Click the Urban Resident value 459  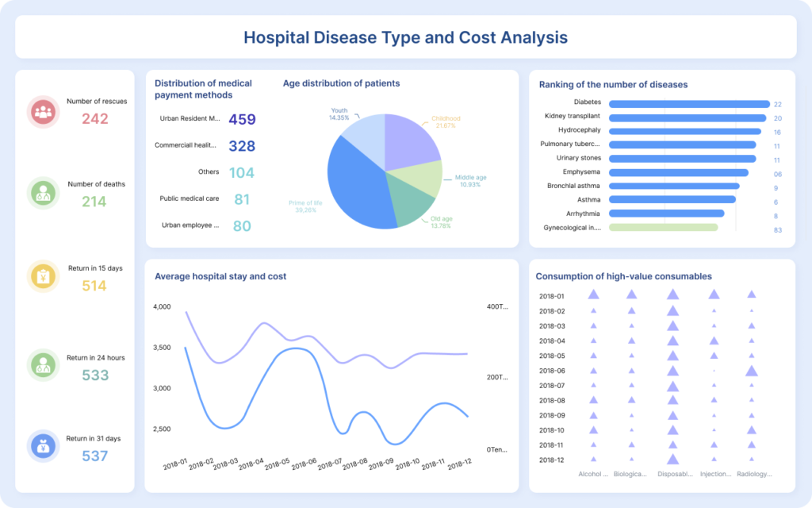point(242,120)
